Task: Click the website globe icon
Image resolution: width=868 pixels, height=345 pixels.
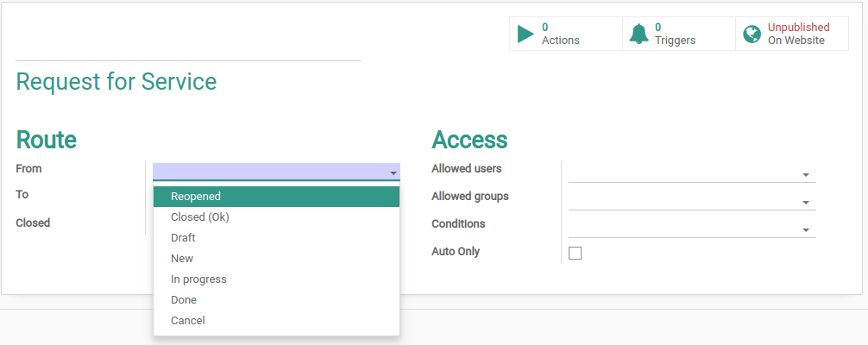Action: (x=752, y=34)
